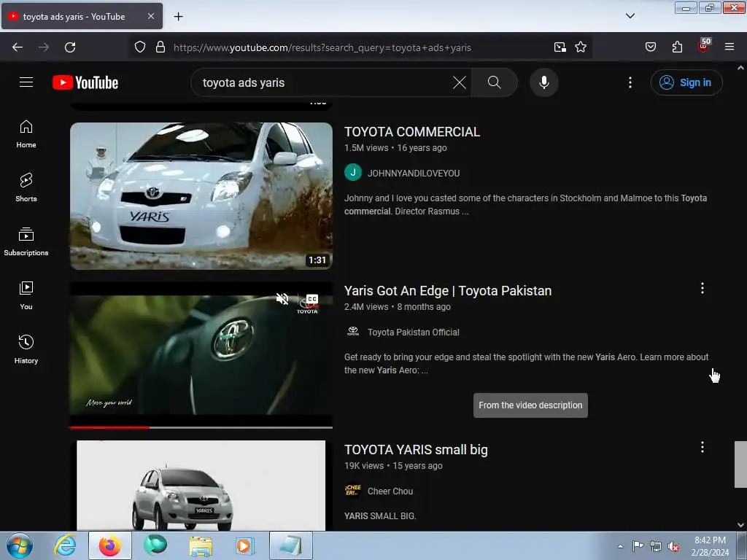Open the taskbar clock showing 8:42 PM
The image size is (747, 560).
point(710,546)
